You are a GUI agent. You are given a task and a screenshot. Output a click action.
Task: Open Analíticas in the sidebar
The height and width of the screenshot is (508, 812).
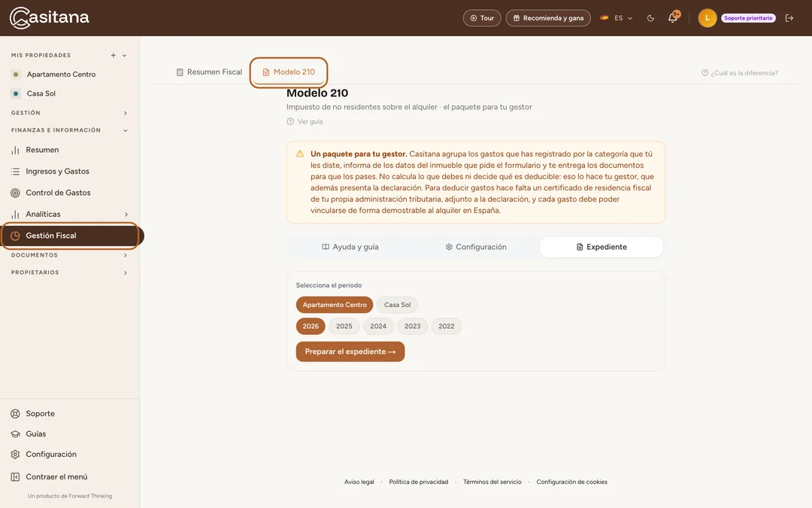44,214
